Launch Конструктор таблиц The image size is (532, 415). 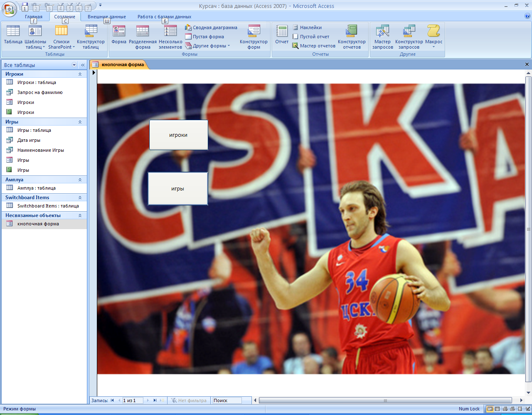91,37
